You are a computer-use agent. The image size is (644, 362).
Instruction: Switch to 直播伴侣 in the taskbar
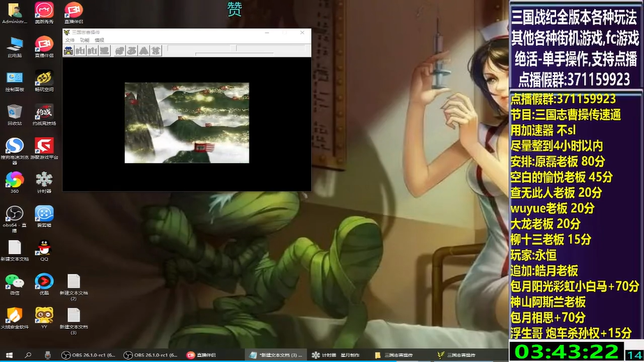pyautogui.click(x=201, y=355)
